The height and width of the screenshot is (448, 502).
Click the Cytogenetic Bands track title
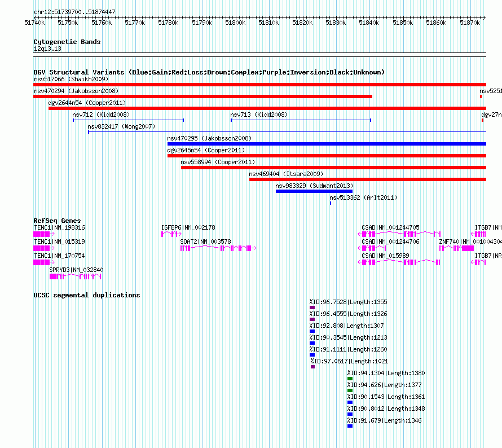click(67, 42)
